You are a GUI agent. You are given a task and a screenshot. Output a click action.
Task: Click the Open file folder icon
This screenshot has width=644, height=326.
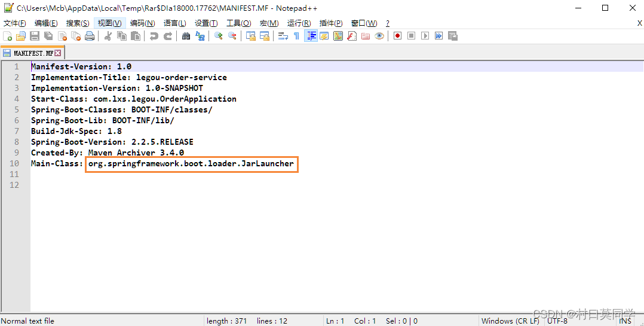tap(20, 36)
